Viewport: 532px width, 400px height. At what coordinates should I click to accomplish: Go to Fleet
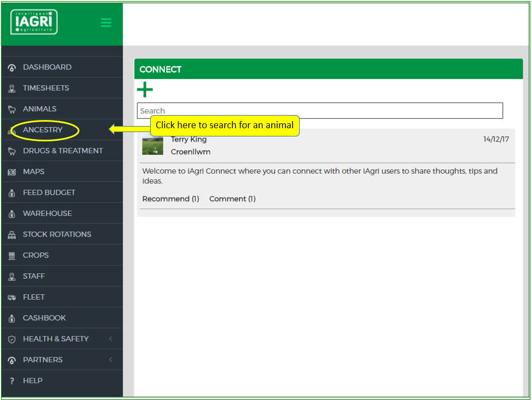point(62,297)
